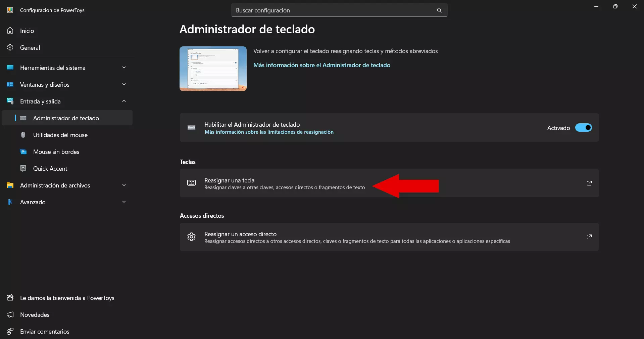
Task: Click the Teclas section heading
Action: coord(188,162)
